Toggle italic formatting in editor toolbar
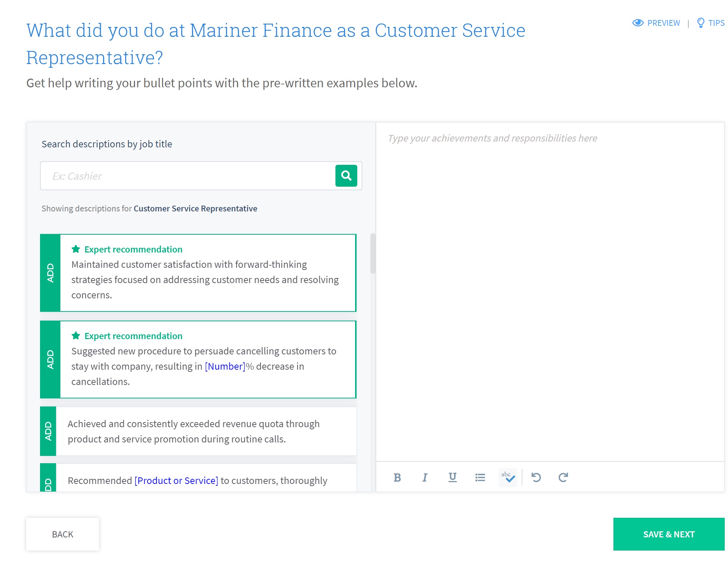The height and width of the screenshot is (568, 728). 425,477
